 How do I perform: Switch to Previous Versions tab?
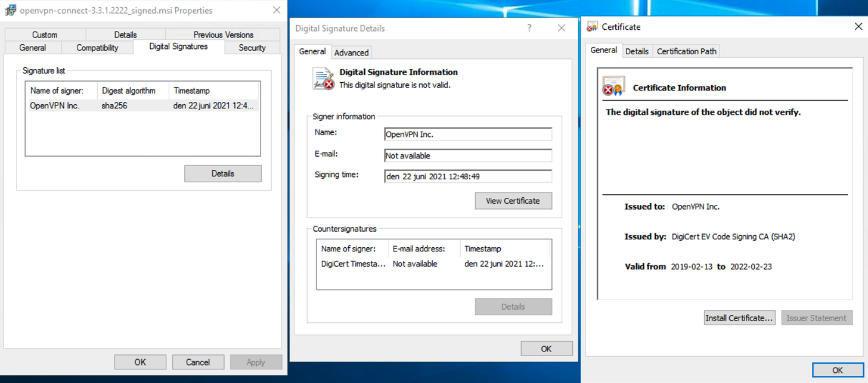click(x=223, y=35)
